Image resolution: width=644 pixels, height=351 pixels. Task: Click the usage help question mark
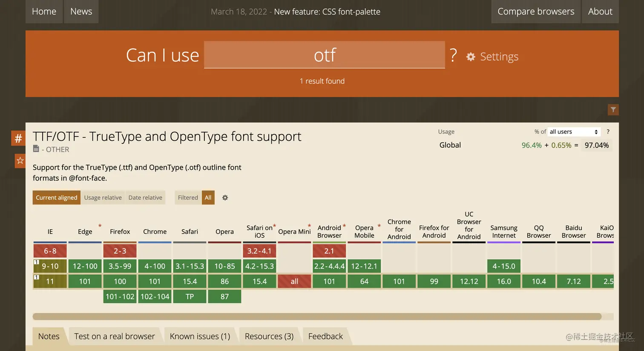(608, 131)
